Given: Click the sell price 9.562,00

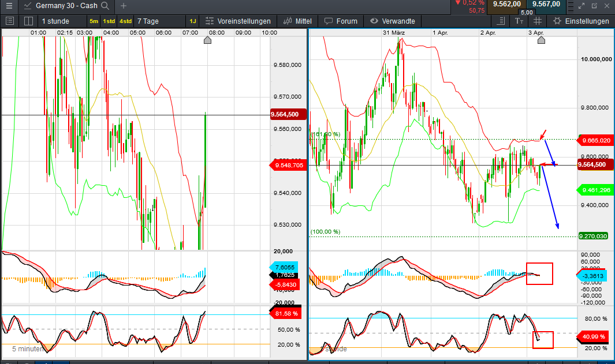Looking at the screenshot, I should click(x=507, y=4).
